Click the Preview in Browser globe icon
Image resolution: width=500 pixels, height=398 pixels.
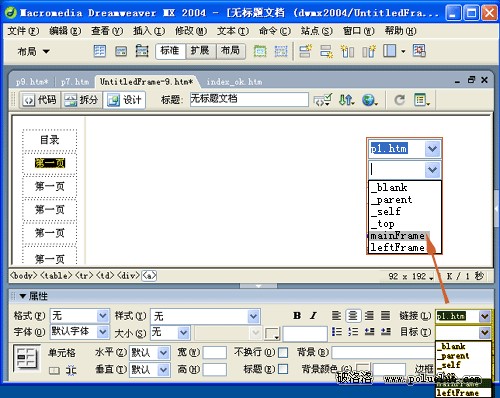click(370, 100)
